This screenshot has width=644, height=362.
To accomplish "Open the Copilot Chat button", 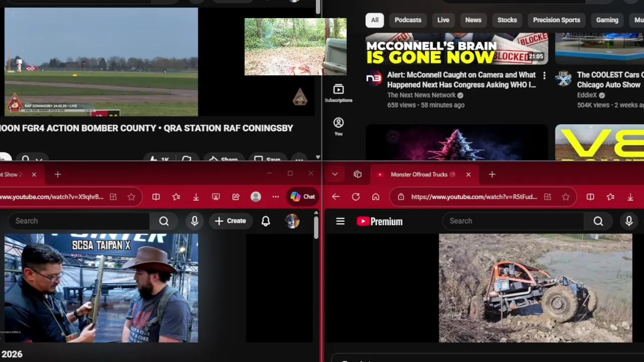I will point(302,197).
